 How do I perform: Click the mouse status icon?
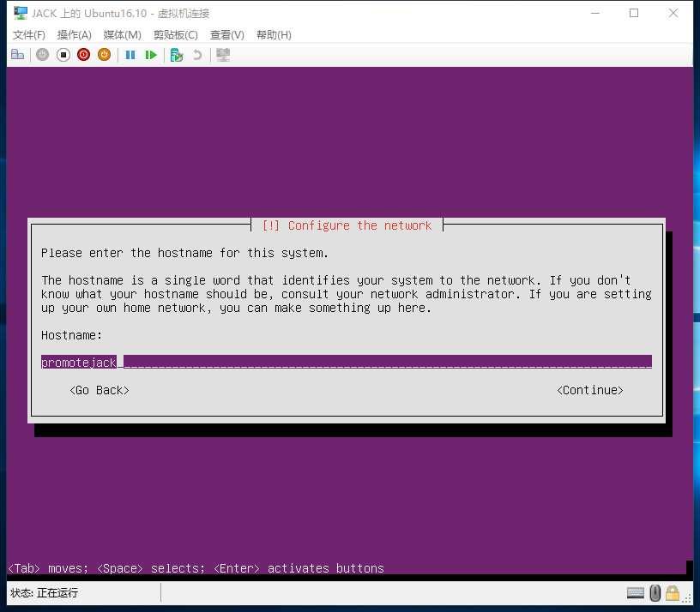point(655,593)
